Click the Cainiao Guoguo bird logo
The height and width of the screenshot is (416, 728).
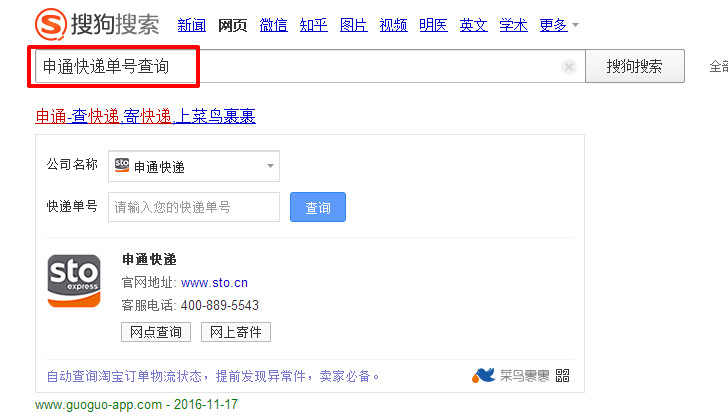click(484, 375)
